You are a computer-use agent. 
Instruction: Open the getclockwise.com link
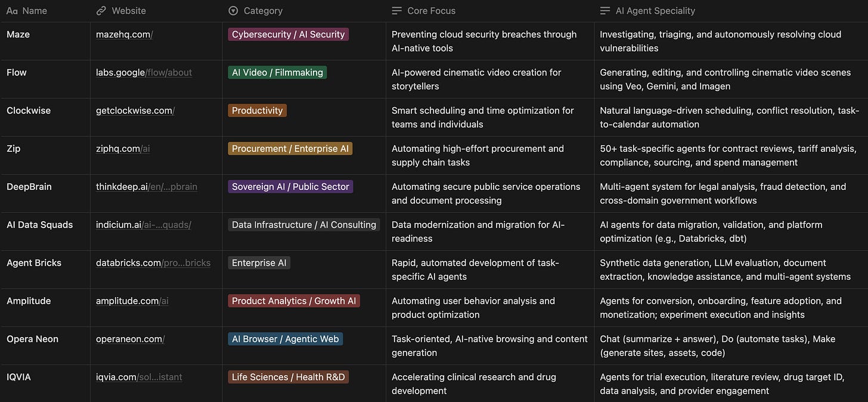click(x=135, y=111)
